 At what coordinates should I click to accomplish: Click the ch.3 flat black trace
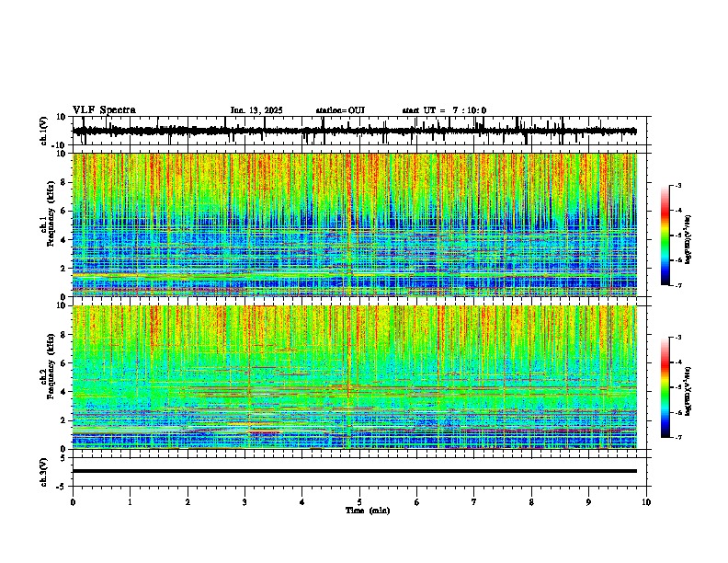tap(355, 471)
